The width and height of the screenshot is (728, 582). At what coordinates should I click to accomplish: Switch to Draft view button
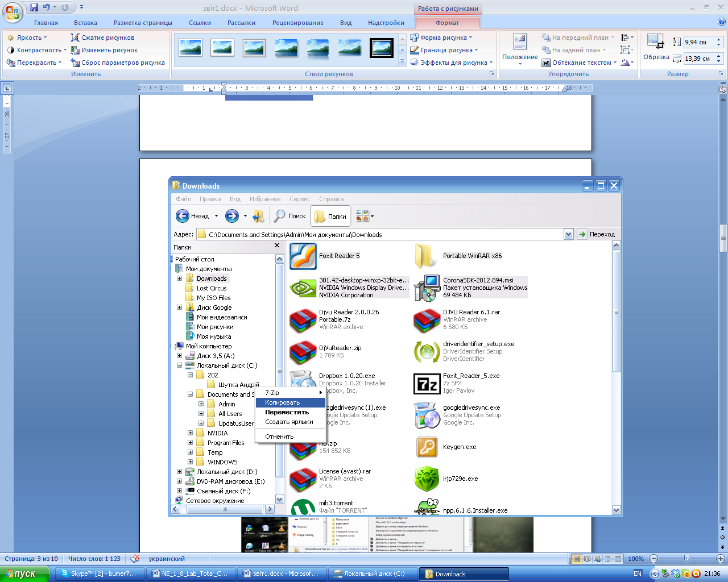[618, 559]
